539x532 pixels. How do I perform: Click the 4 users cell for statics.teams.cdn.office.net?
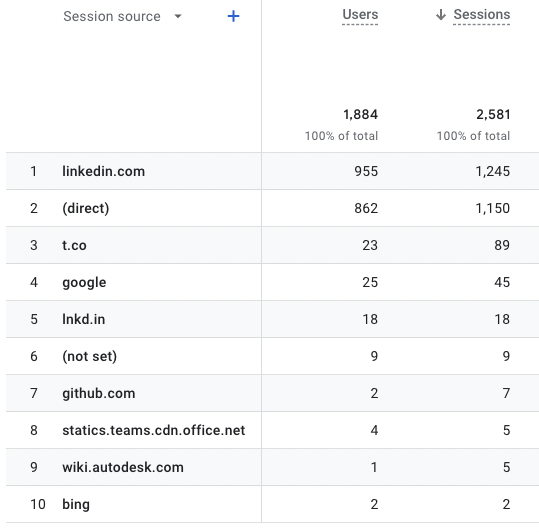(x=374, y=430)
